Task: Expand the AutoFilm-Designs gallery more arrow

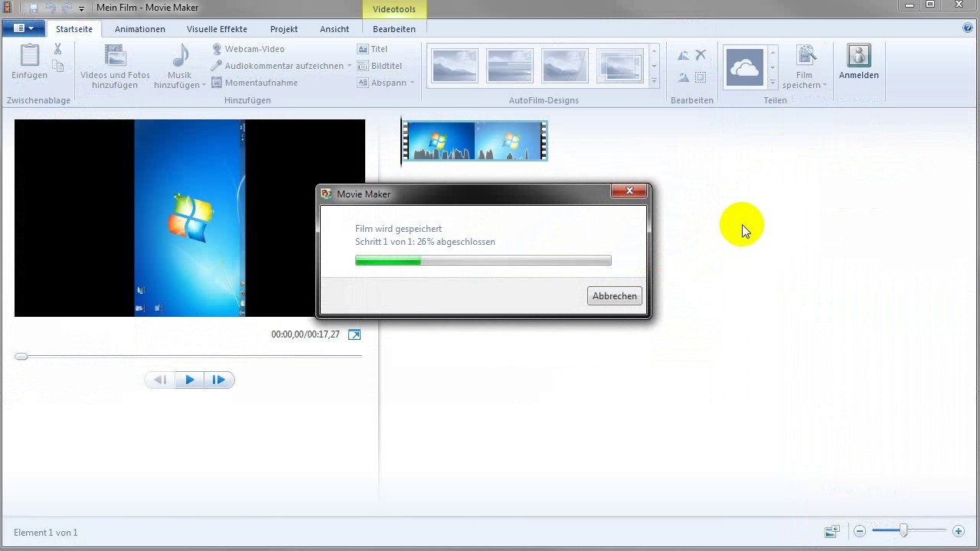Action: tap(654, 81)
